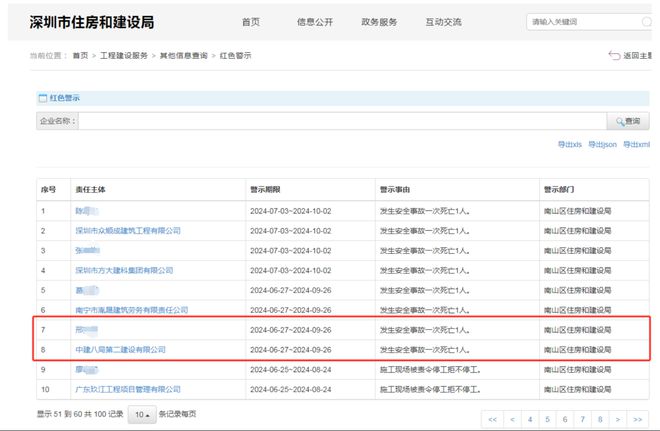Go to page 8
Screen dimensions: 660x431
click(600, 419)
